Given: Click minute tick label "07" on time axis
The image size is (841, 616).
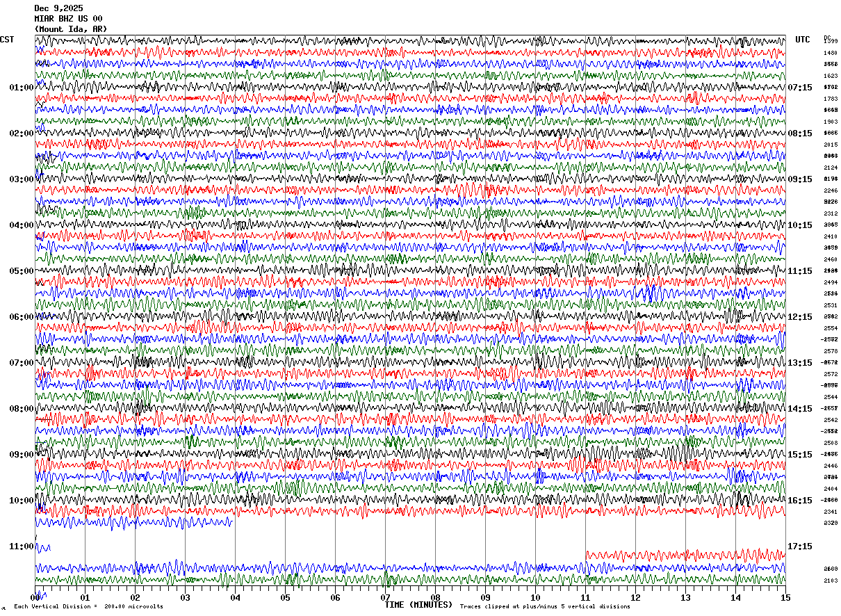Looking at the screenshot, I should [x=385, y=597].
